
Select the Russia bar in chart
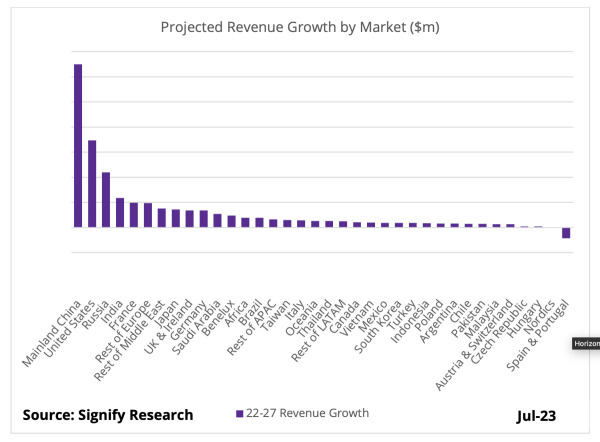click(106, 200)
